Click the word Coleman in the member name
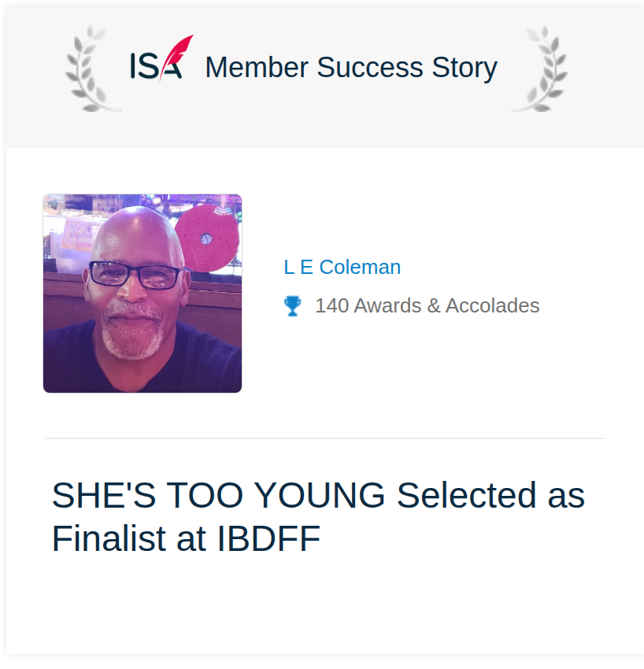Viewport: 644px width, 669px height. click(361, 267)
